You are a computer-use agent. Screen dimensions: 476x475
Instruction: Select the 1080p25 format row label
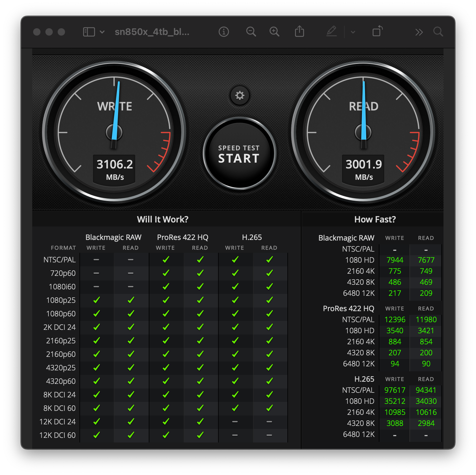pyautogui.click(x=61, y=300)
